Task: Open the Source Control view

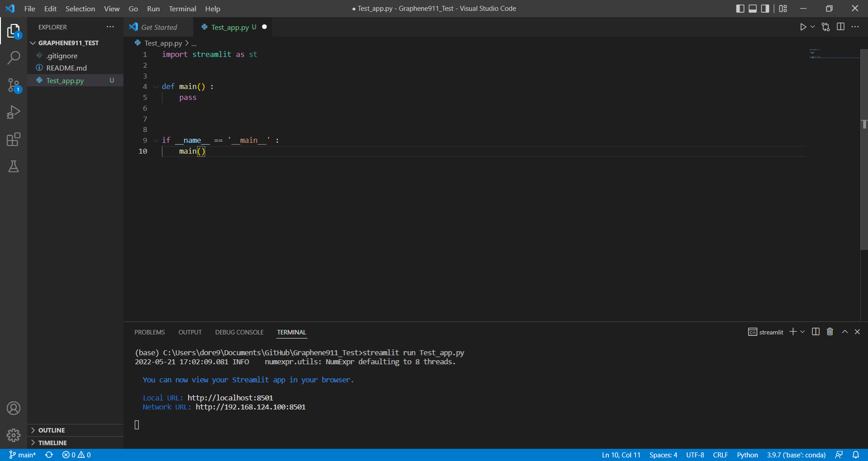Action: click(x=14, y=85)
